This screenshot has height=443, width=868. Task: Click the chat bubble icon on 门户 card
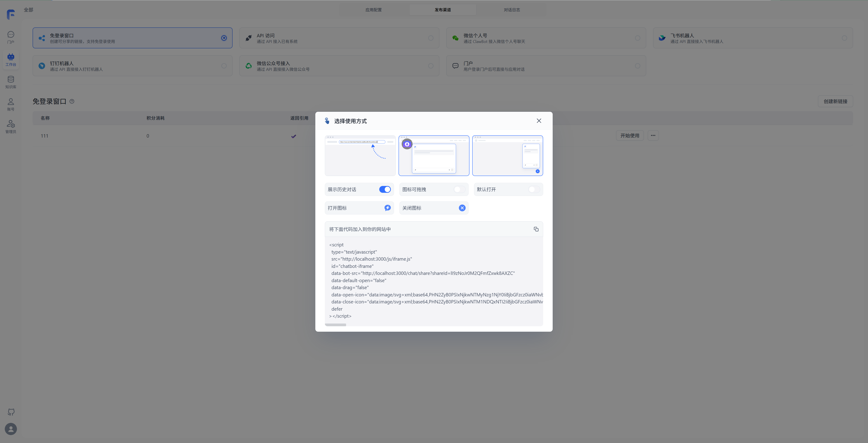(455, 66)
